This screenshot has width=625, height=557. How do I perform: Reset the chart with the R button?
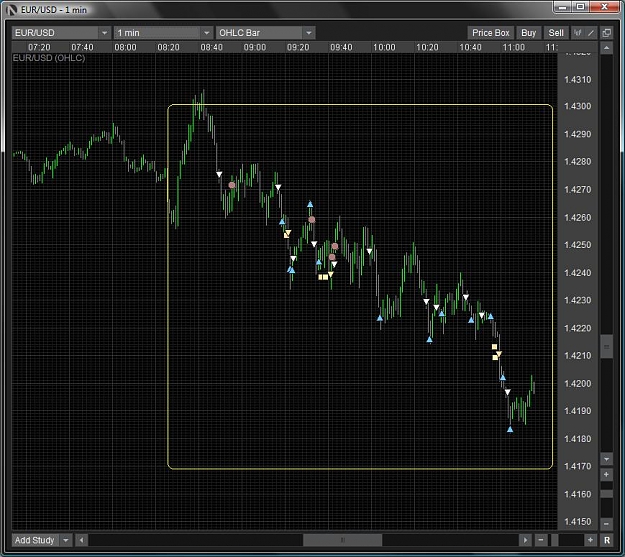tap(607, 540)
